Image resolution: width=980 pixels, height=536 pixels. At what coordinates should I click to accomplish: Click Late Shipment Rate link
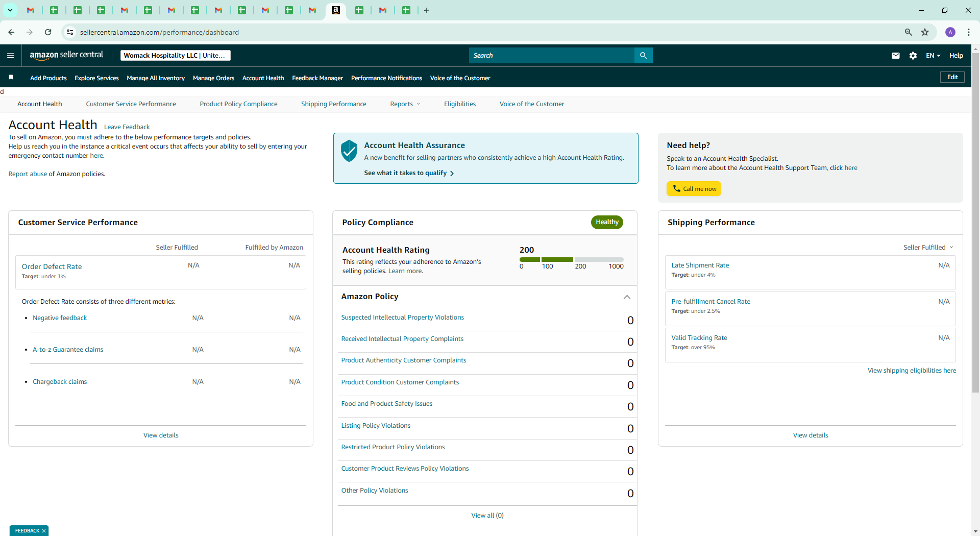700,265
